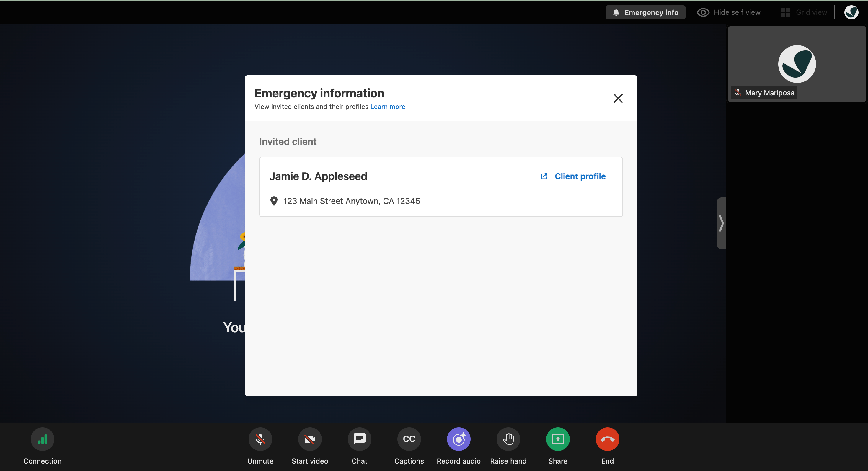Click the address location pin icon
This screenshot has width=868, height=471.
pyautogui.click(x=274, y=201)
